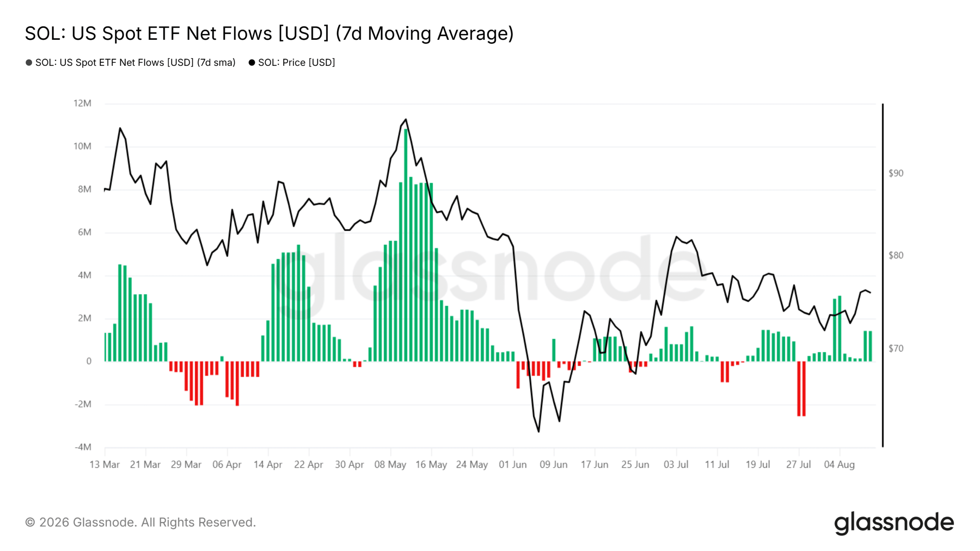980x551 pixels.
Task: Click the 01 Jun x-axis label
Action: [513, 465]
